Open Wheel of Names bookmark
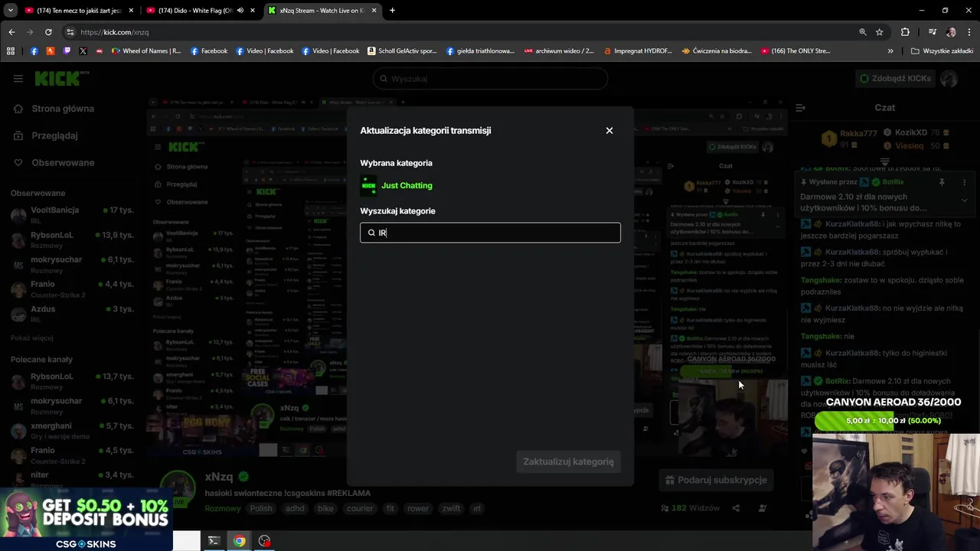Viewport: 980px width, 551px height. [x=146, y=51]
